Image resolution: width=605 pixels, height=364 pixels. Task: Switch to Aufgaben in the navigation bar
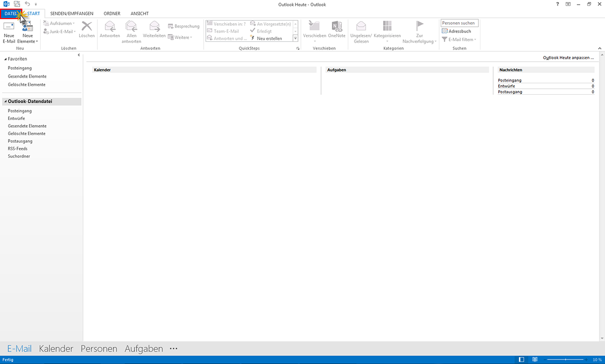point(144,348)
